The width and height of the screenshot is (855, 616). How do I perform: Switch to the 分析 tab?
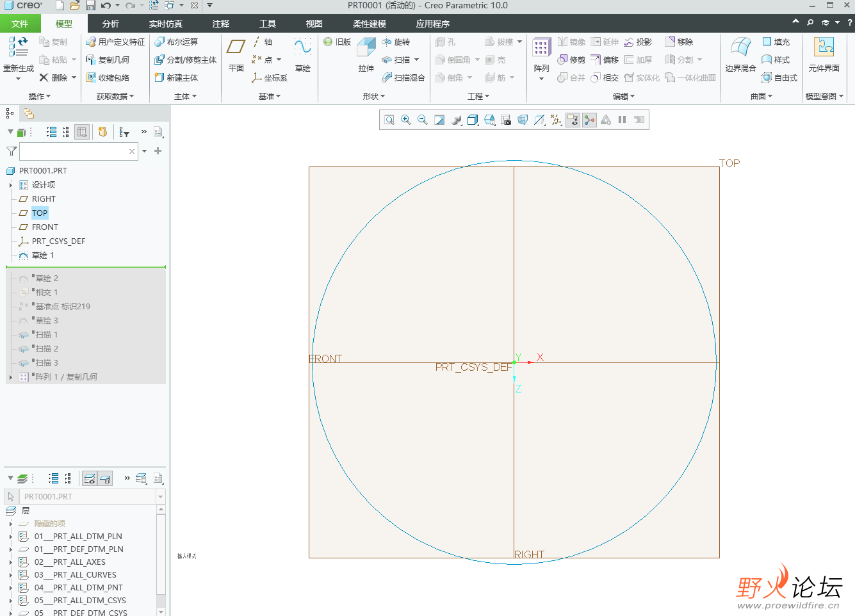coord(110,24)
